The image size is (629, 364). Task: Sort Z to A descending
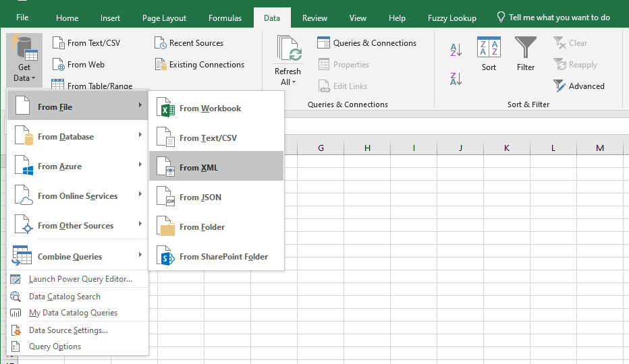click(x=456, y=79)
